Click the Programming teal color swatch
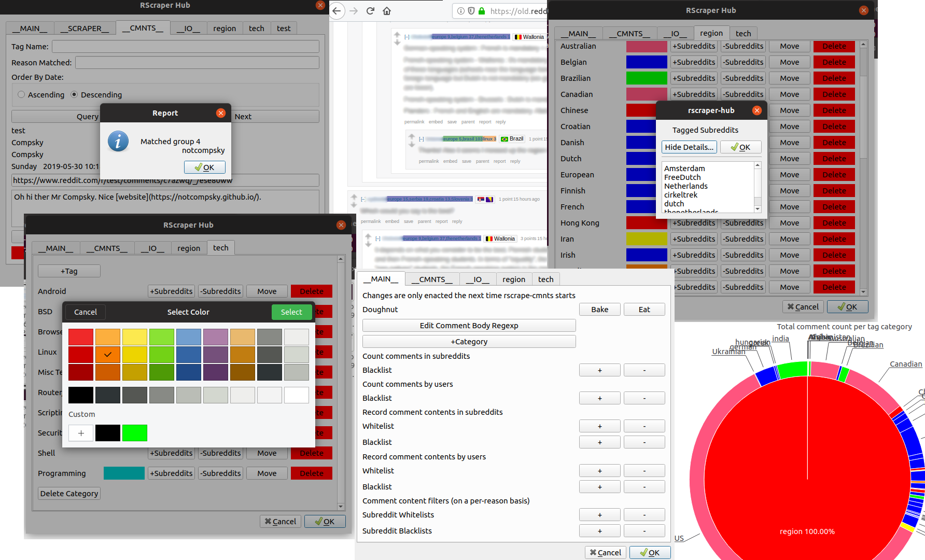925x560 pixels. click(x=124, y=473)
